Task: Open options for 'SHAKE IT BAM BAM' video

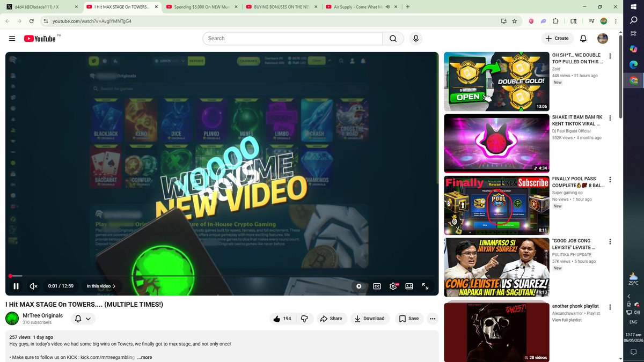Action: 610,118
